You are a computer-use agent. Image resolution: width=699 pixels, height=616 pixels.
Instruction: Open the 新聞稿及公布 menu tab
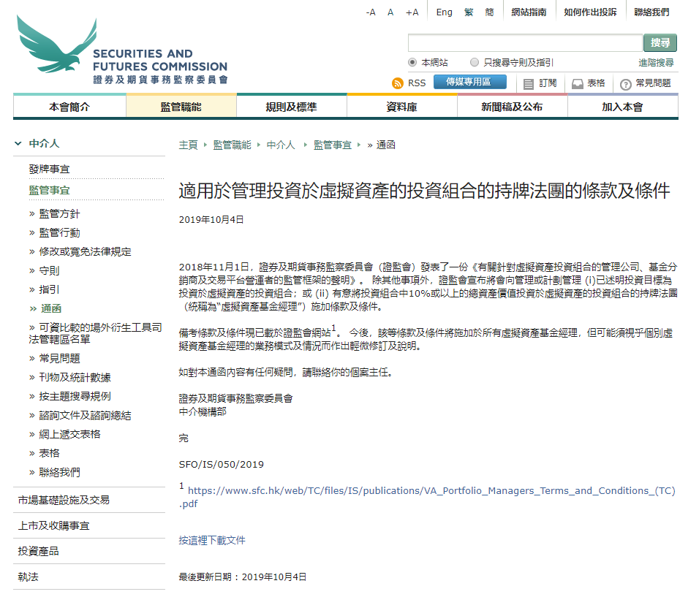[x=513, y=107]
